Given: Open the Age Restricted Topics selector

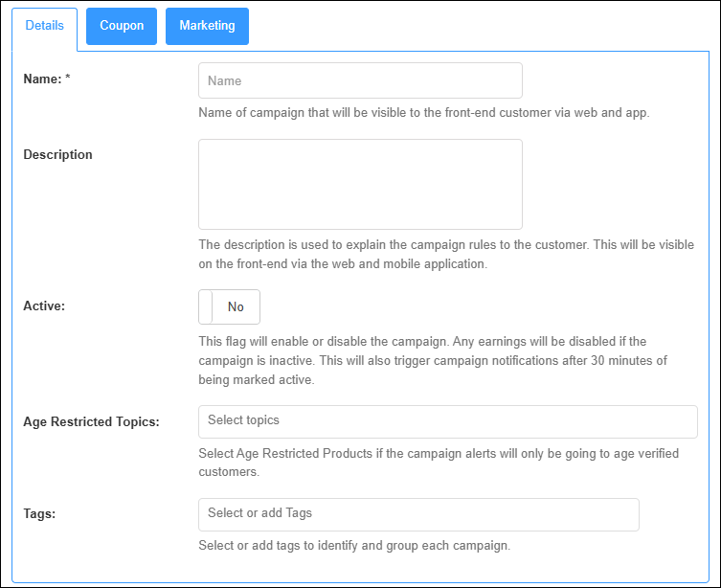Looking at the screenshot, I should (x=447, y=421).
